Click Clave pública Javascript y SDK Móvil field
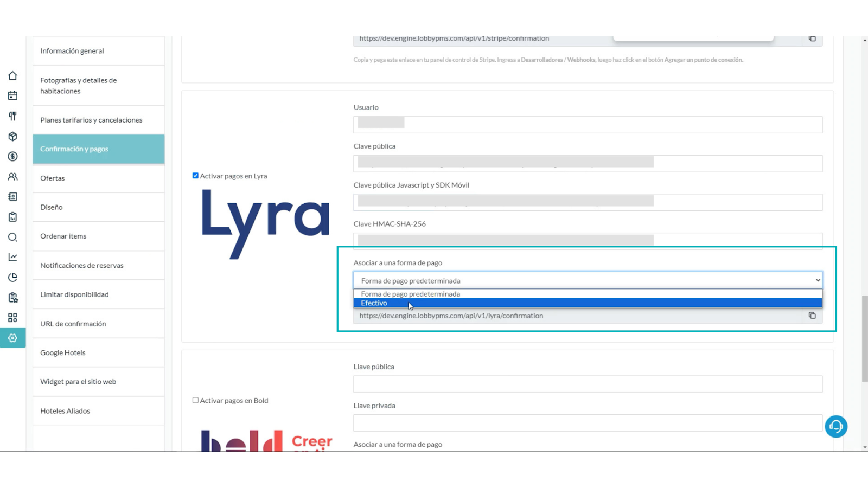868x488 pixels. pyautogui.click(x=588, y=202)
